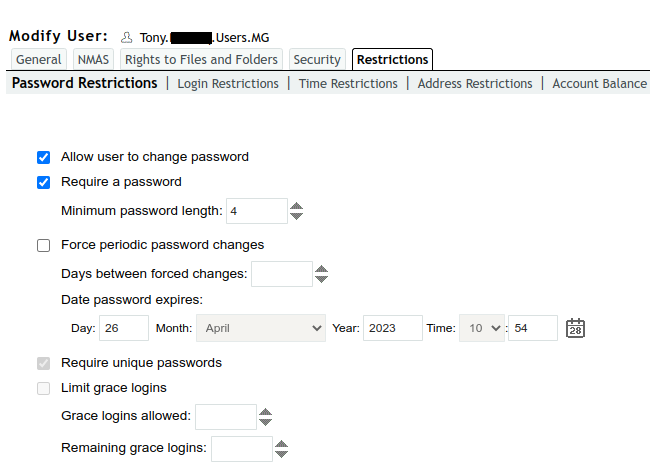
Task: Click the user icon beside Tony
Action: [126, 37]
